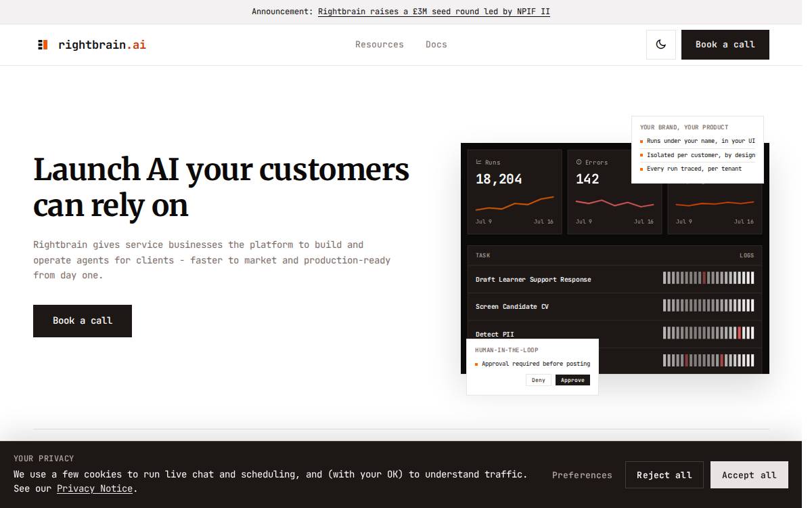Screen dimensions: 812x508
Task: Click the Detect PII log bars
Action: tap(708, 333)
